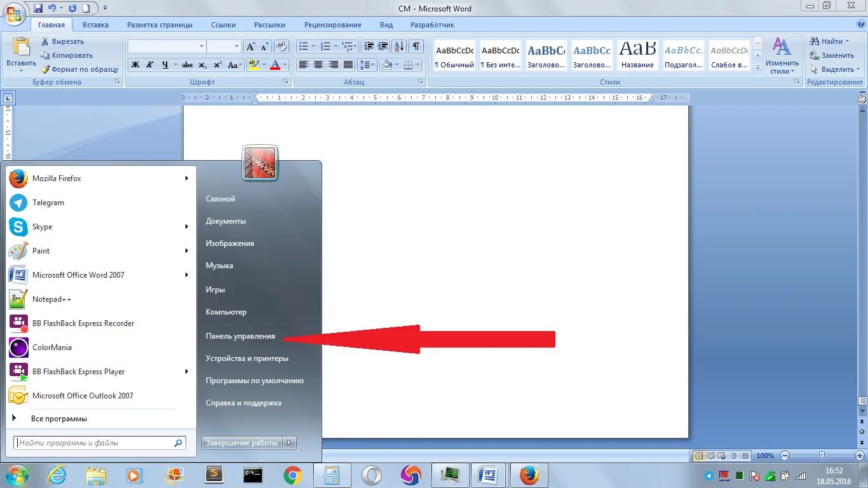Click the Sort (А-Я) icon

point(399,46)
